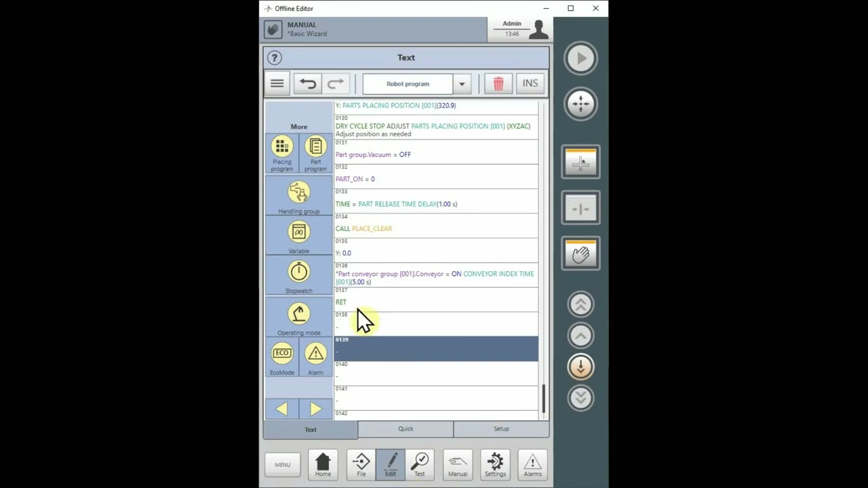The height and width of the screenshot is (488, 868).
Task: Select Part group.Vacuum = OFF line
Action: tap(436, 151)
